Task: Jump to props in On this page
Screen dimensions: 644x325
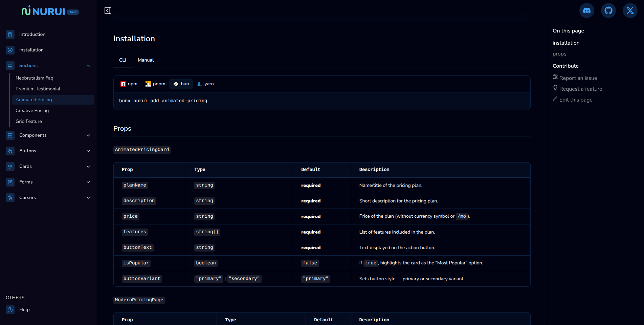Action: (559, 54)
